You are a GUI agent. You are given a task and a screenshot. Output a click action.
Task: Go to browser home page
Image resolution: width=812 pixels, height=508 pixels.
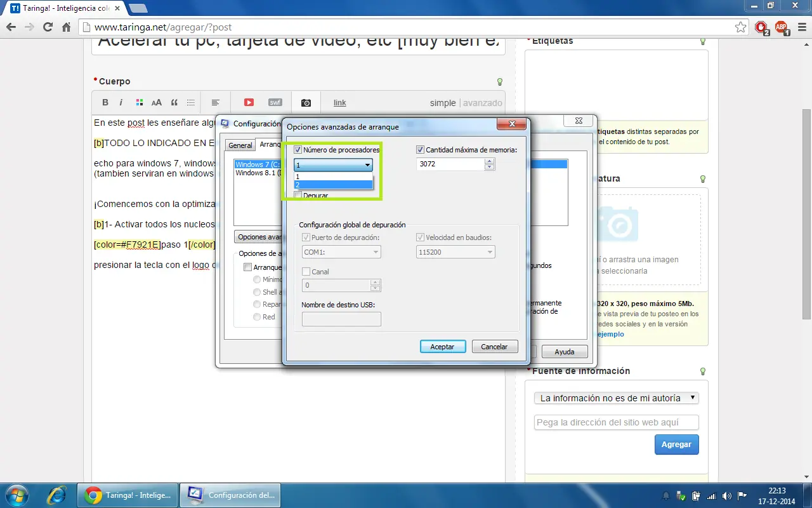(x=66, y=27)
